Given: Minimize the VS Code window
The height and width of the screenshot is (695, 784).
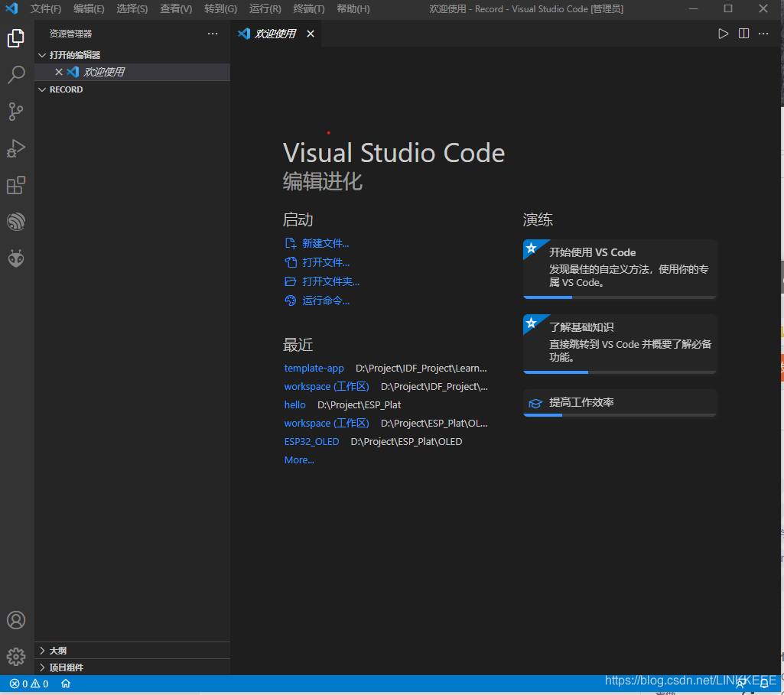Looking at the screenshot, I should coord(693,8).
